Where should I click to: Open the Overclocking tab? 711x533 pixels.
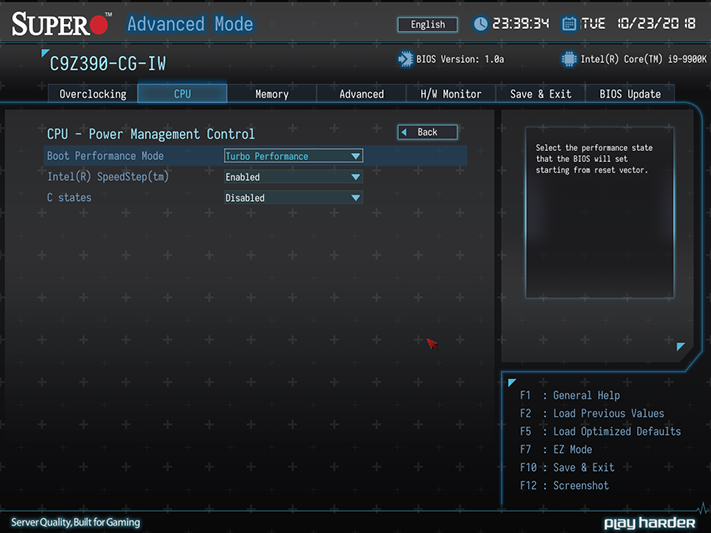93,94
